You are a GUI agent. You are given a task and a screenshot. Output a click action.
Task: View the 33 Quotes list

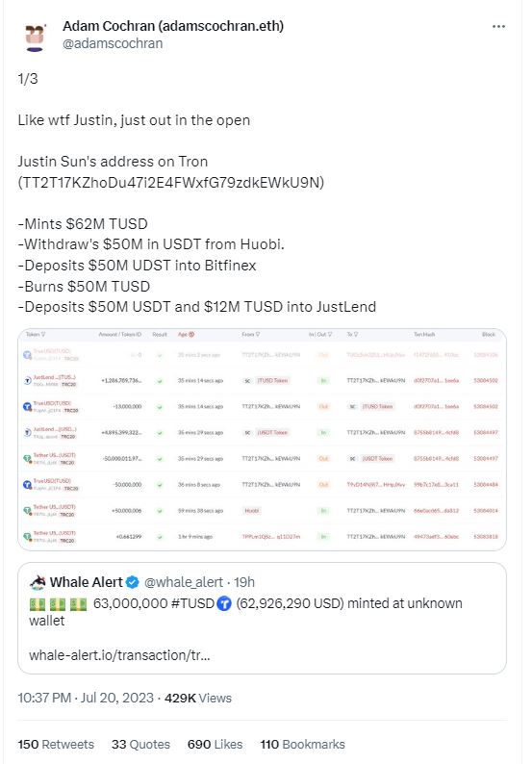[140, 744]
